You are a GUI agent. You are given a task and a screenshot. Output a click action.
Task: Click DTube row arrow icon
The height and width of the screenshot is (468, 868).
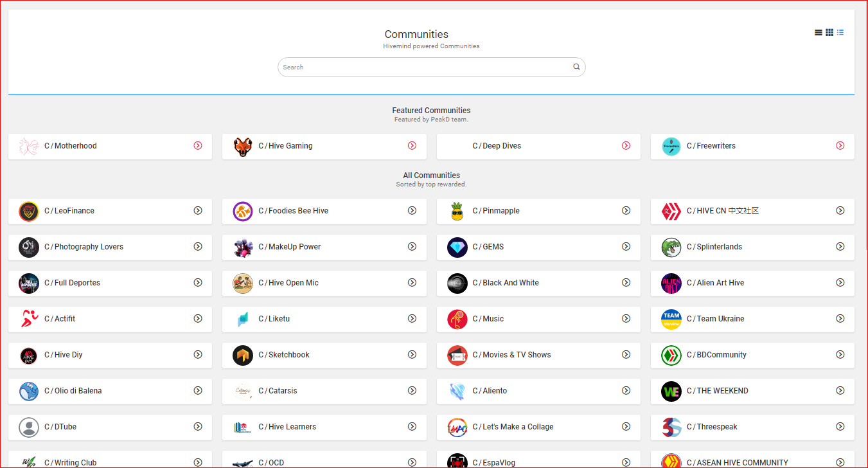pos(198,427)
